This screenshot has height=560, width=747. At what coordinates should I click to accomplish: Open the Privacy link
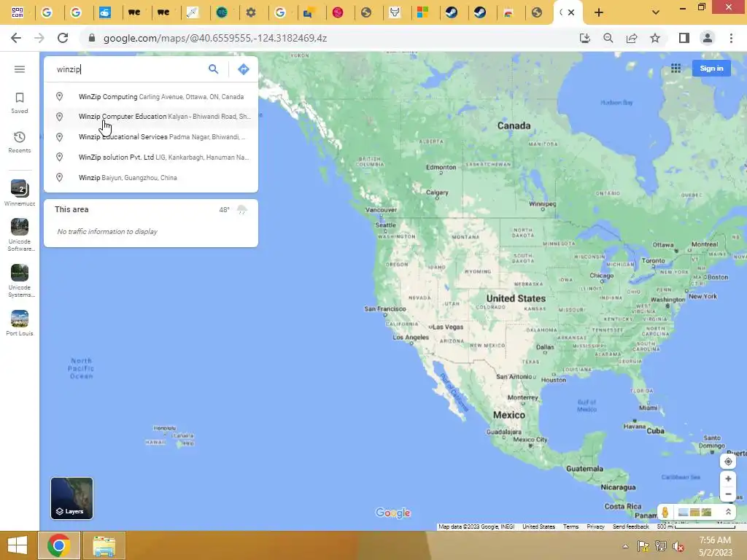595,526
